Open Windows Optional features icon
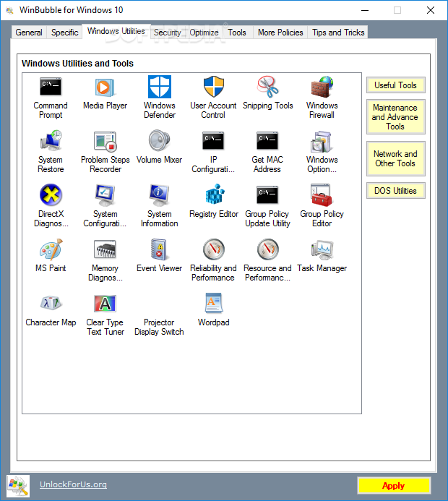448x501 pixels. point(322,141)
